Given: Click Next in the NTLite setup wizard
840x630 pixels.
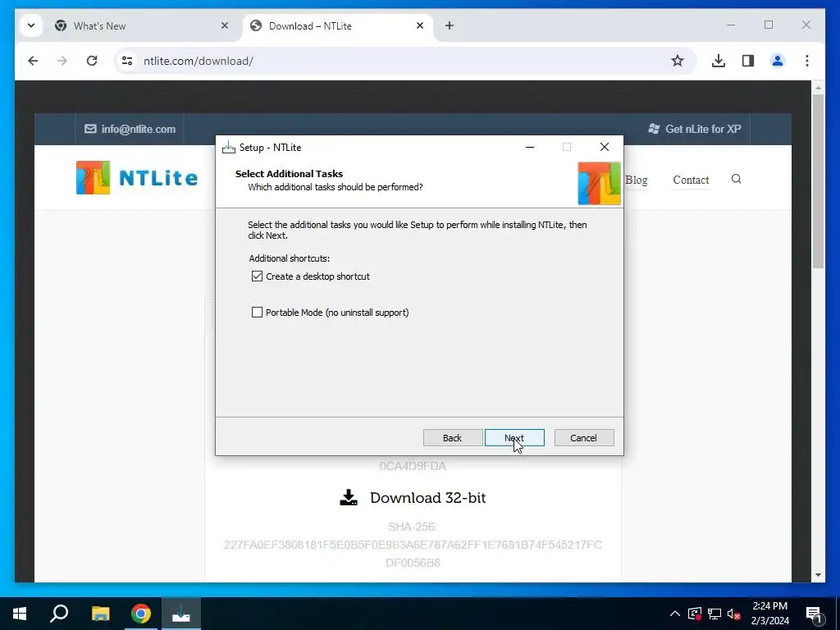Looking at the screenshot, I should pos(514,438).
